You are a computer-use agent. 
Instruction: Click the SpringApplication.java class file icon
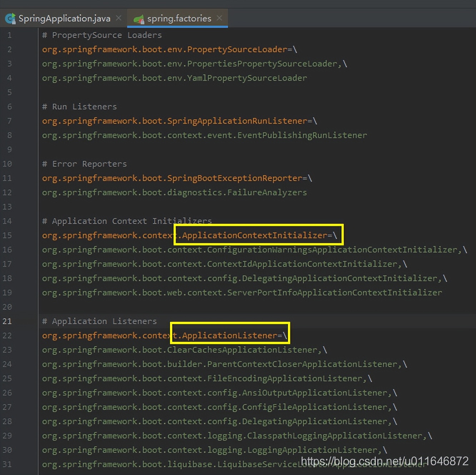coord(10,18)
